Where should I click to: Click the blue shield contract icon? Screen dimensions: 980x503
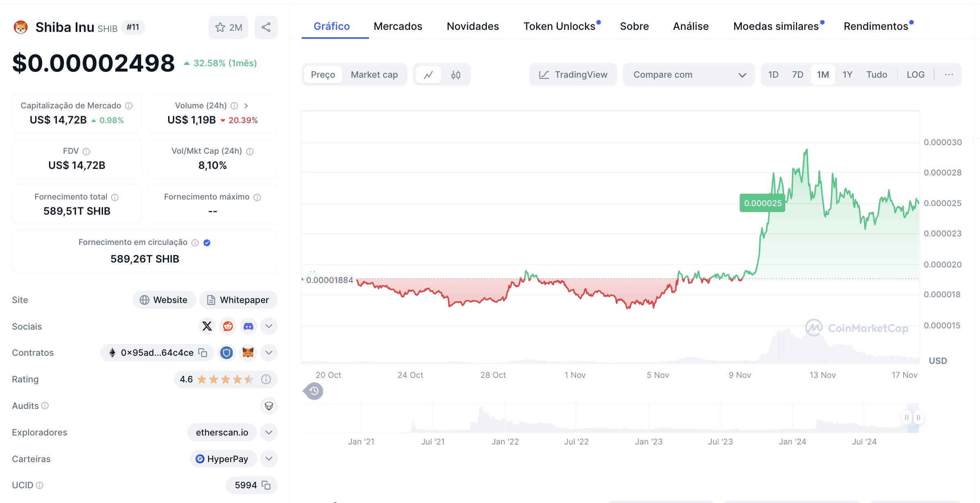[227, 353]
